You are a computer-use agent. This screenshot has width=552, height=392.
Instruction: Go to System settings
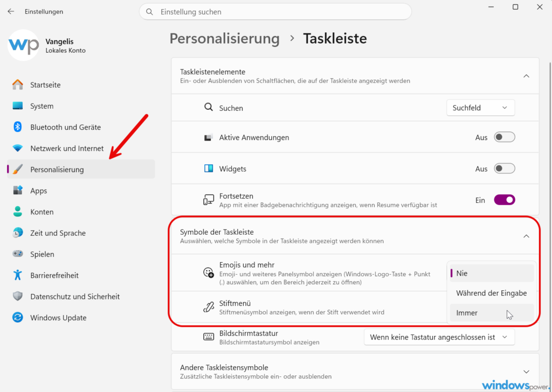[81, 106]
